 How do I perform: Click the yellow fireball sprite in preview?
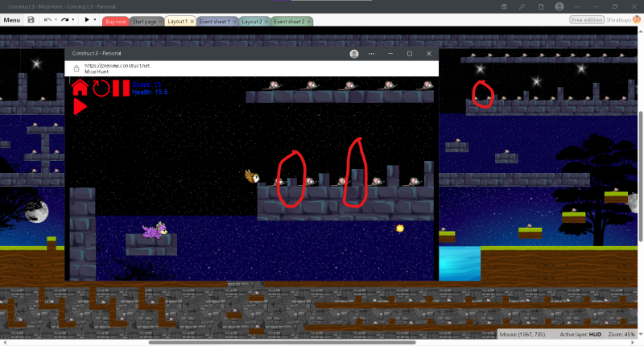pyautogui.click(x=399, y=229)
